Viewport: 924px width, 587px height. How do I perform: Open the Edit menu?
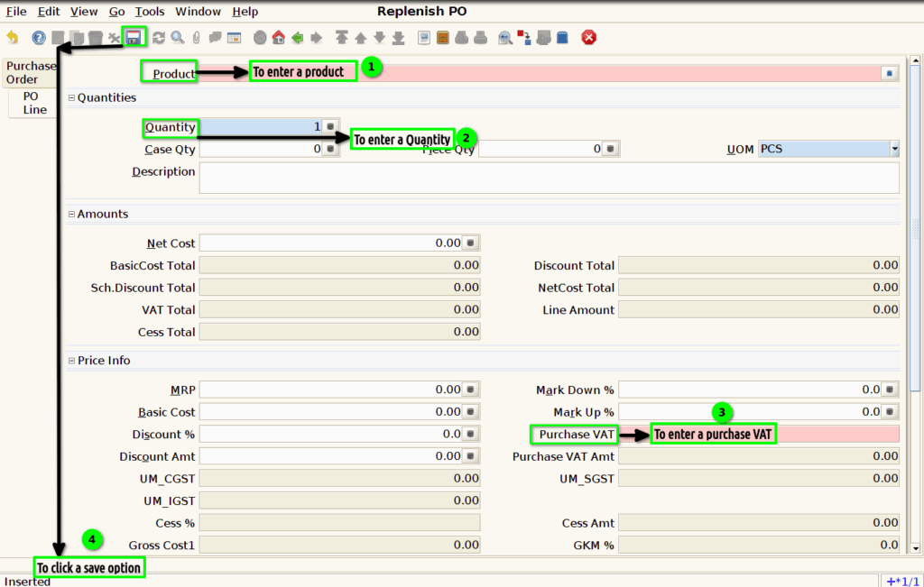click(49, 11)
